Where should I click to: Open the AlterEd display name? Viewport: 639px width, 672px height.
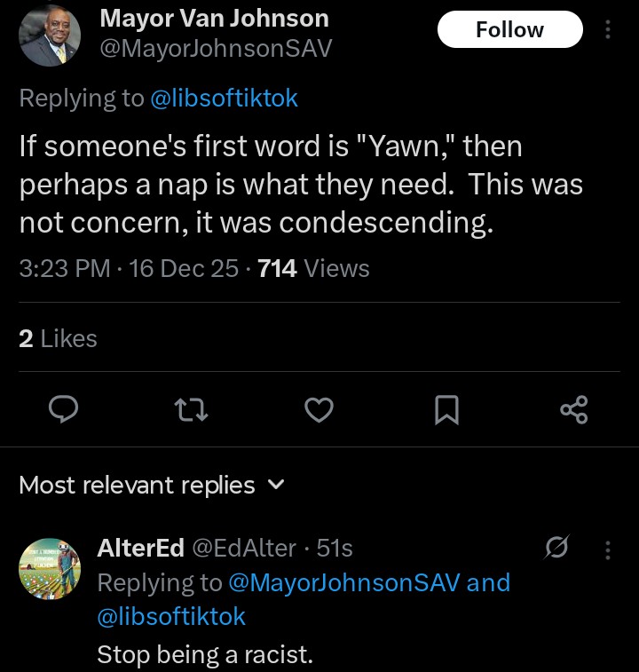coord(140,549)
